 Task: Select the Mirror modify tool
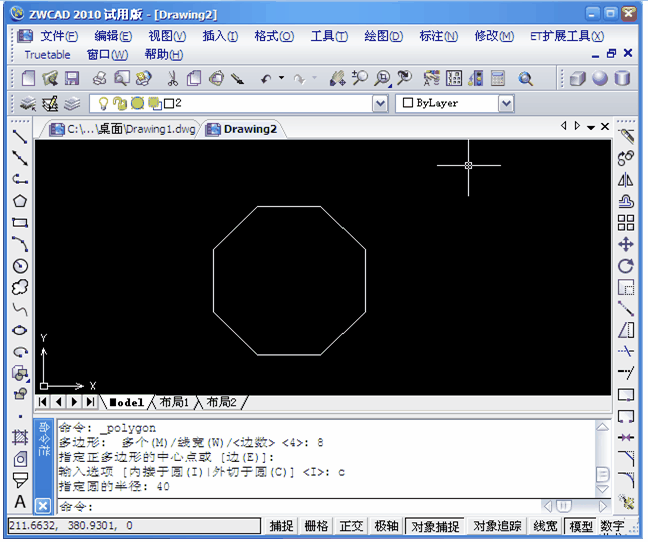(x=626, y=180)
